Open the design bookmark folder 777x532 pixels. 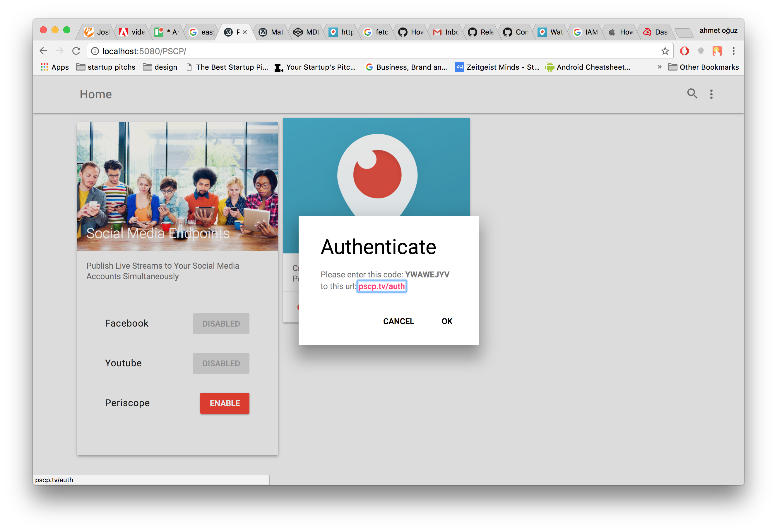(160, 67)
